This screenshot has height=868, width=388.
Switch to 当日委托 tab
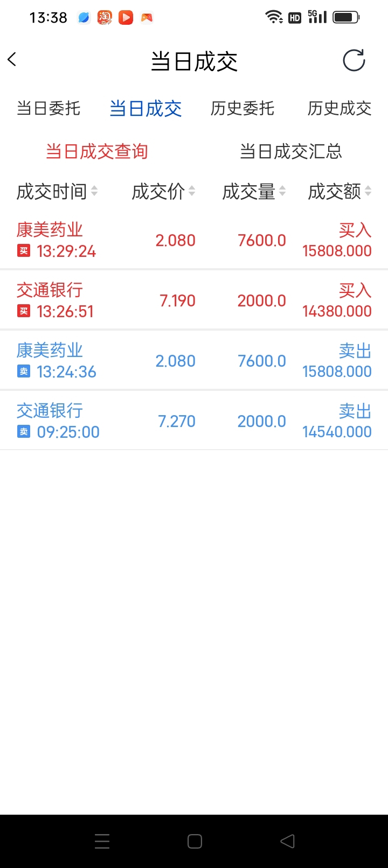click(48, 108)
